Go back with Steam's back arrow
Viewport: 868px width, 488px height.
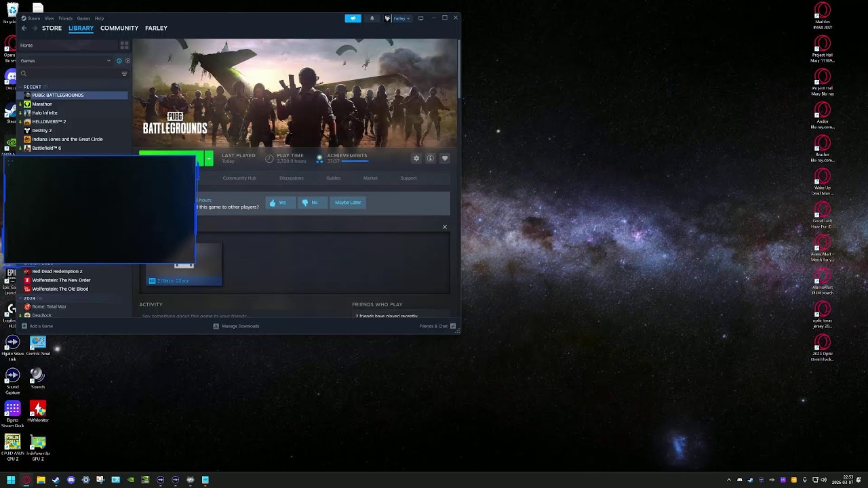click(x=24, y=28)
